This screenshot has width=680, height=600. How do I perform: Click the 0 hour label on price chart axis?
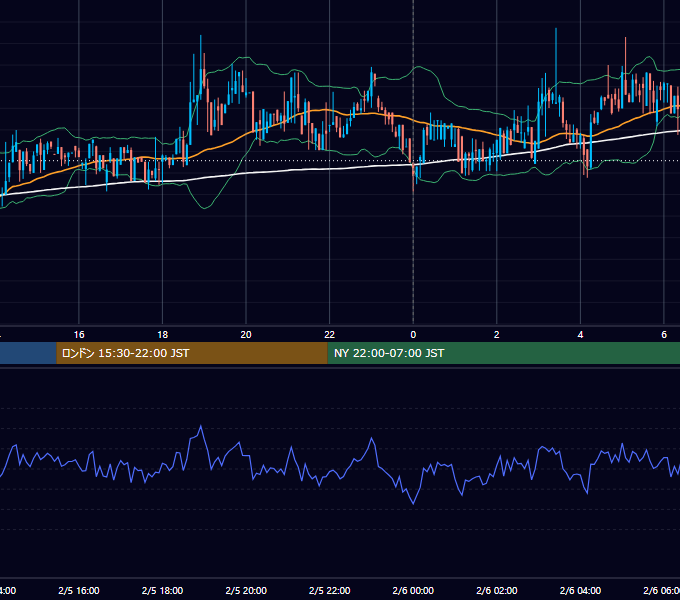click(413, 335)
